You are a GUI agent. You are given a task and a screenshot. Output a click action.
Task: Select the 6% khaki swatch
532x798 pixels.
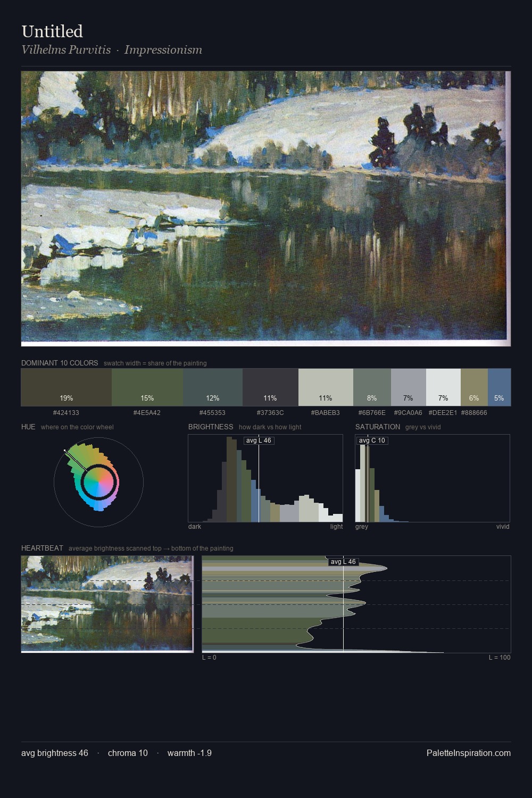click(x=474, y=387)
